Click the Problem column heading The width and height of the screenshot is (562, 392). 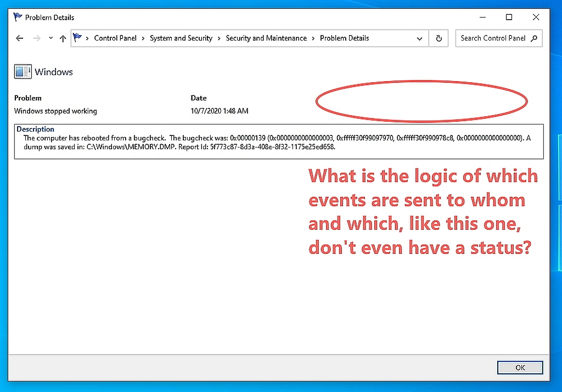(28, 98)
